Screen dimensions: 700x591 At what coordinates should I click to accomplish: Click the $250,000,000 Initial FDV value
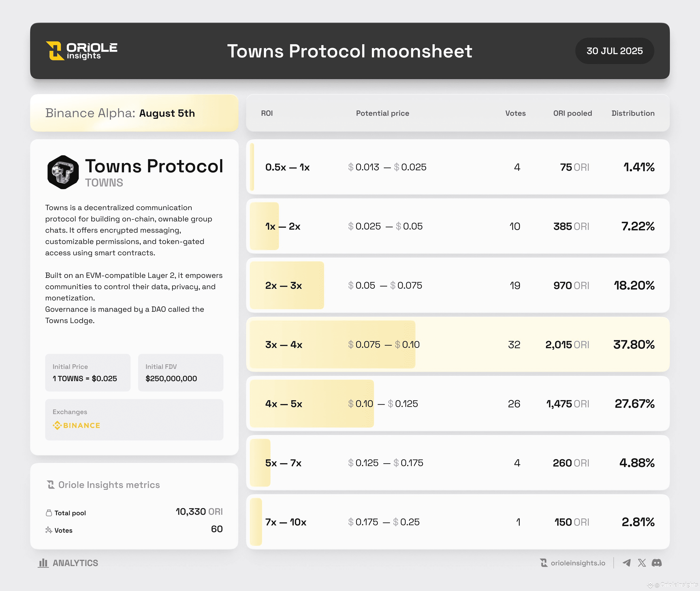pos(171,379)
